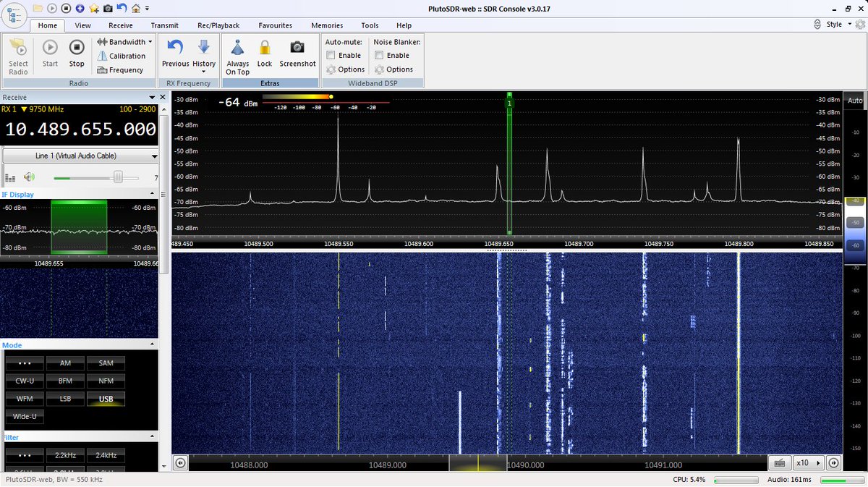
Task: Select LSB mode
Action: (x=65, y=399)
